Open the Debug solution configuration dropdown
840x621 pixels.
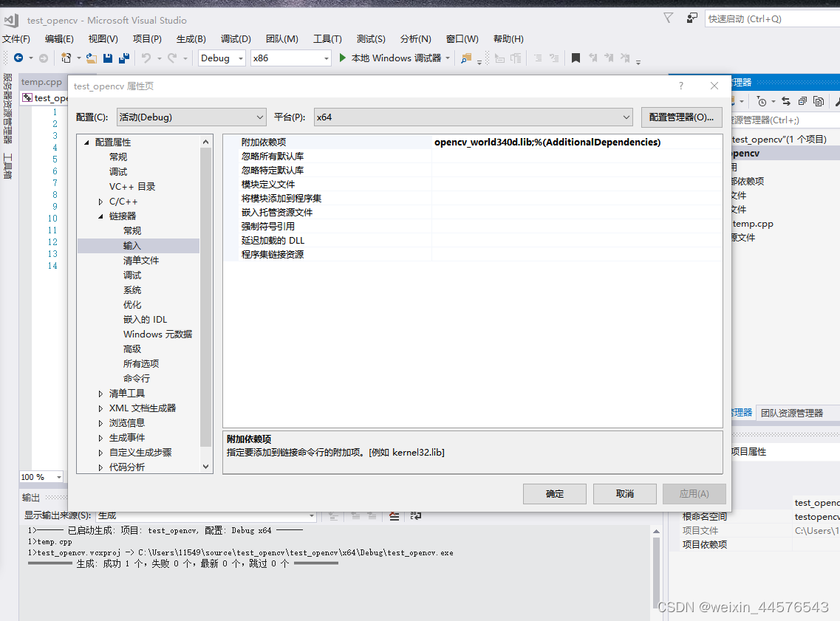pyautogui.click(x=222, y=58)
